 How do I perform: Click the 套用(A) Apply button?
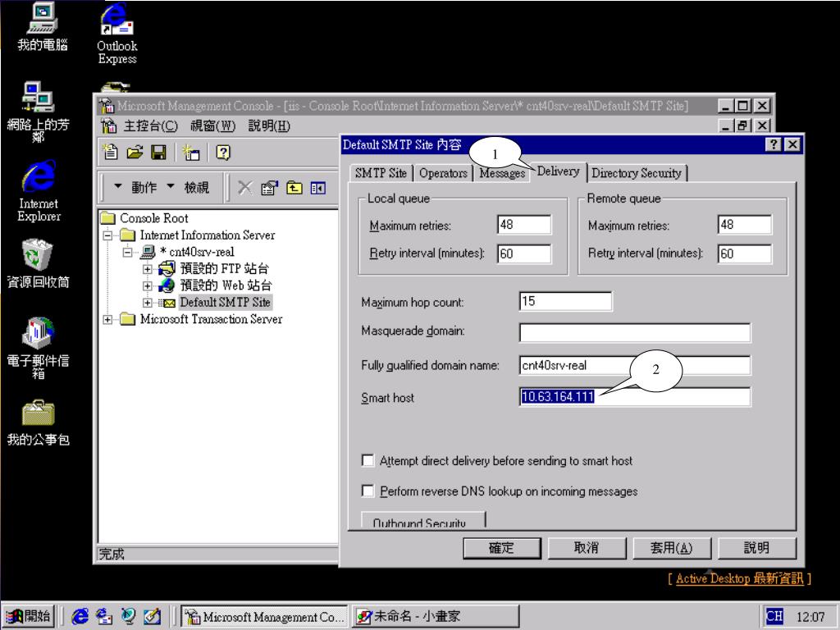[x=672, y=547]
